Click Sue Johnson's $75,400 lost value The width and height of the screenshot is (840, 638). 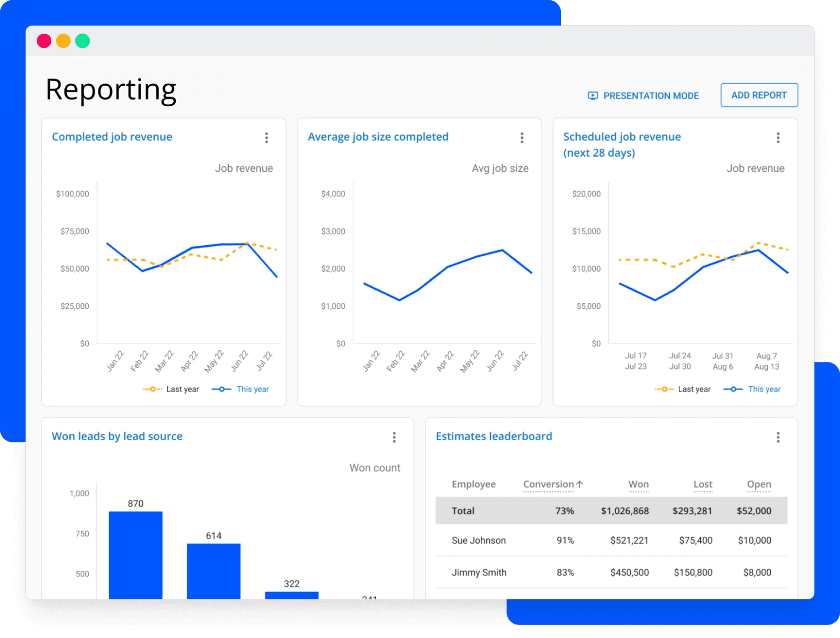click(x=695, y=541)
